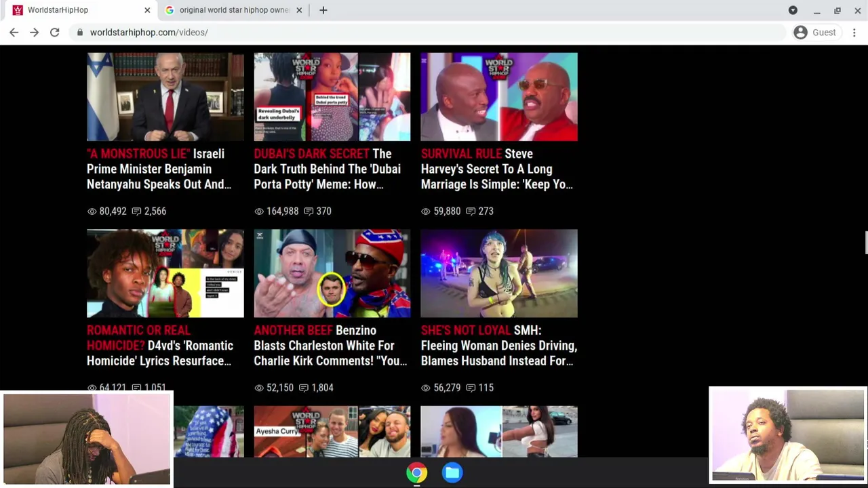Click the site info lock icon
This screenshot has width=868, height=488.
pyautogui.click(x=80, y=32)
